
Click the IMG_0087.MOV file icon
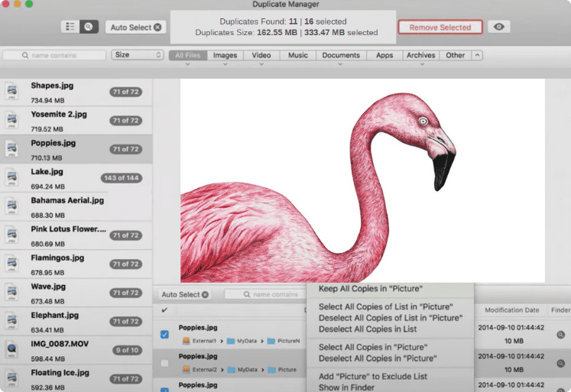pyautogui.click(x=12, y=348)
